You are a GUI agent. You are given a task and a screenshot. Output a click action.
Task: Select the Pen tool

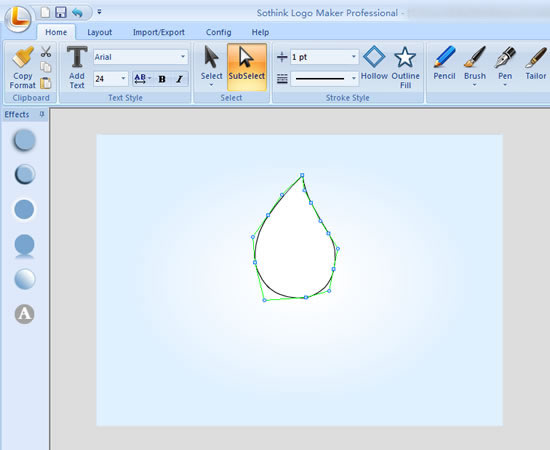point(505,63)
